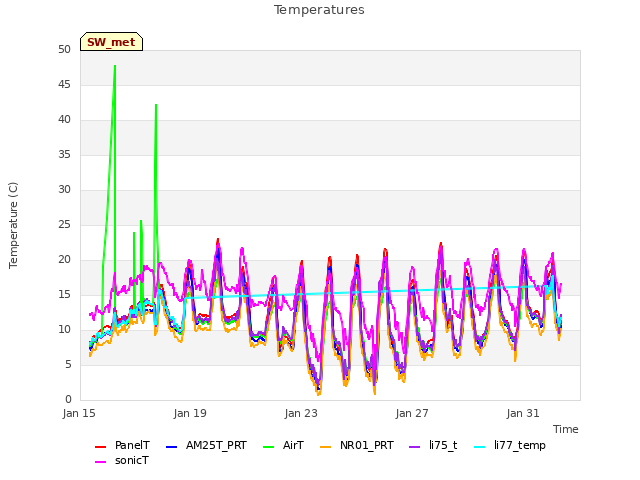This screenshot has height=480, width=640.
Task: Click the 45 y-axis tick label
Action: point(64,84)
